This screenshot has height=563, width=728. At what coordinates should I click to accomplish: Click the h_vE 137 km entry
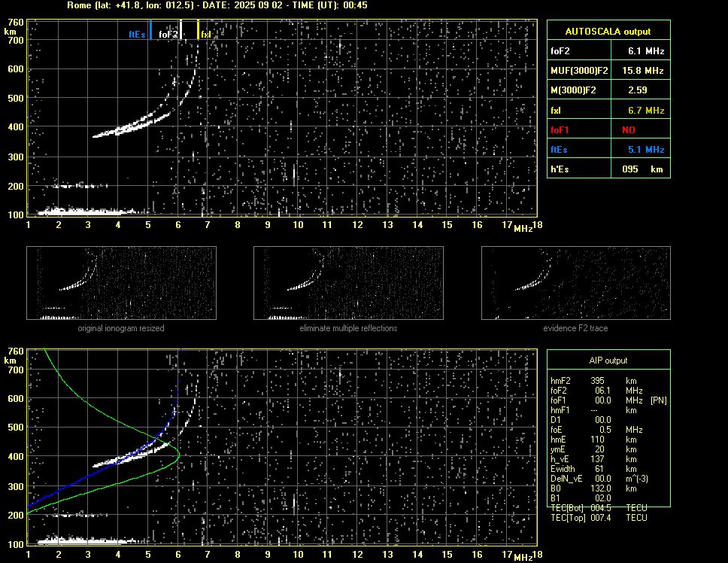click(x=593, y=459)
